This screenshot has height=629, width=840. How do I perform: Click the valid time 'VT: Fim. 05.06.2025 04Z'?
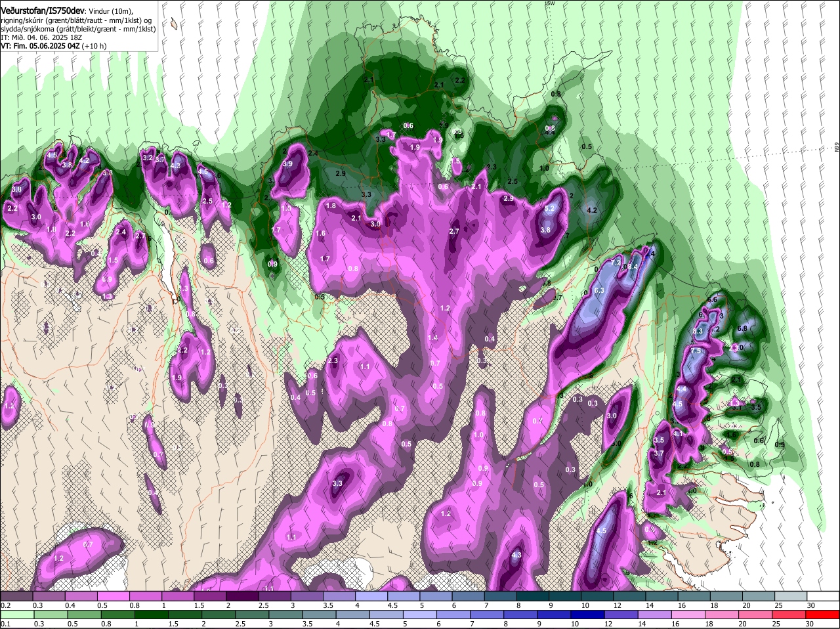(x=40, y=46)
